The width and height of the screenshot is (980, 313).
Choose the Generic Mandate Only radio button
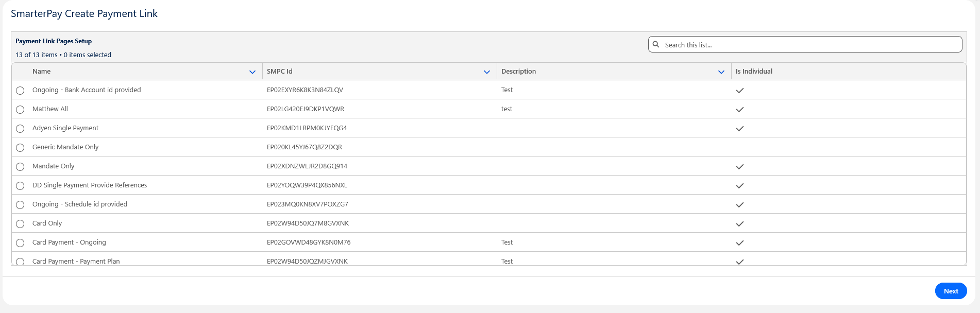(x=20, y=148)
